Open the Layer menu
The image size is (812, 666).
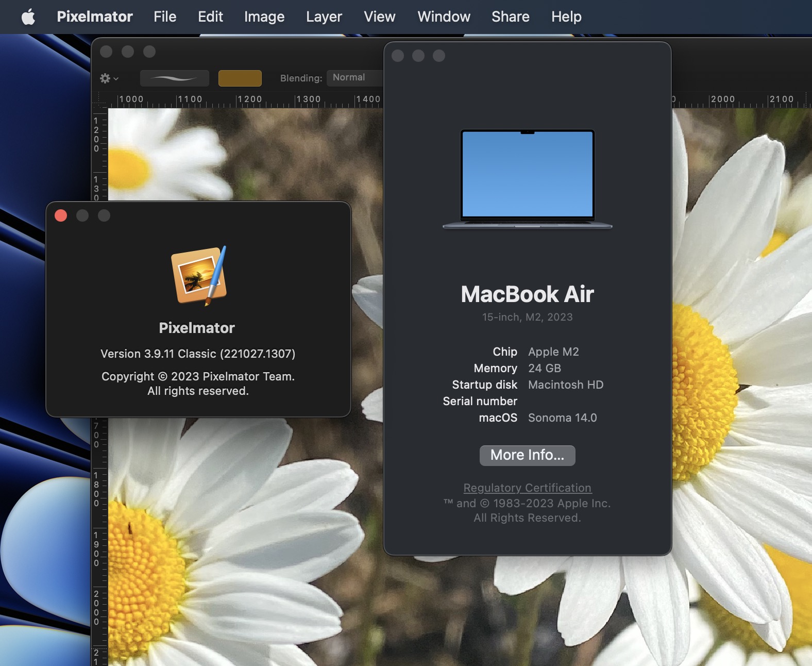(324, 16)
